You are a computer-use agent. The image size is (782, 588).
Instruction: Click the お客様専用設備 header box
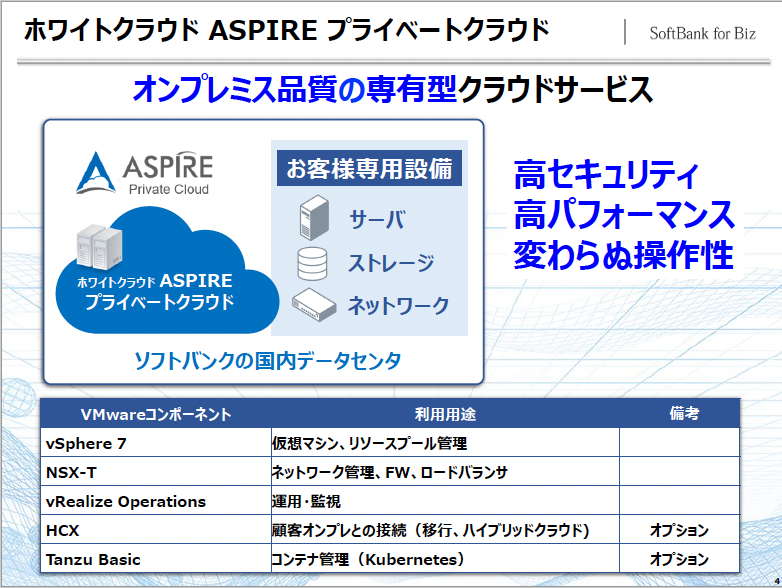tap(369, 168)
